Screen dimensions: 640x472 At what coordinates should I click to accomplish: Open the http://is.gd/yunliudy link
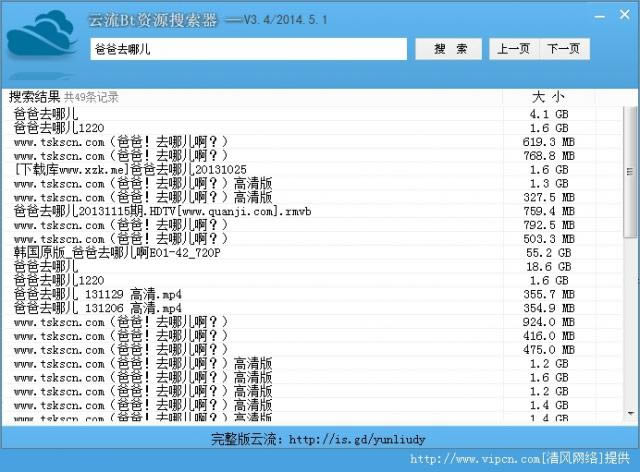click(x=357, y=440)
